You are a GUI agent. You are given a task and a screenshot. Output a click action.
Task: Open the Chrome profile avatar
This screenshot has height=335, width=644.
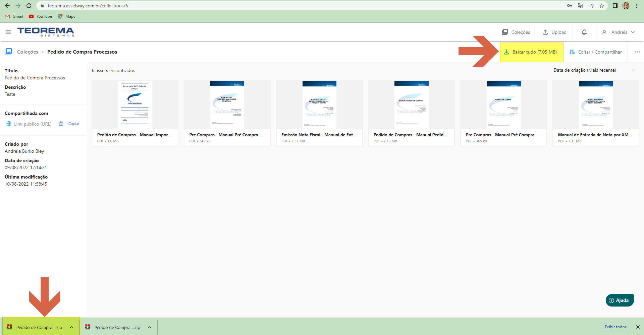tap(626, 6)
